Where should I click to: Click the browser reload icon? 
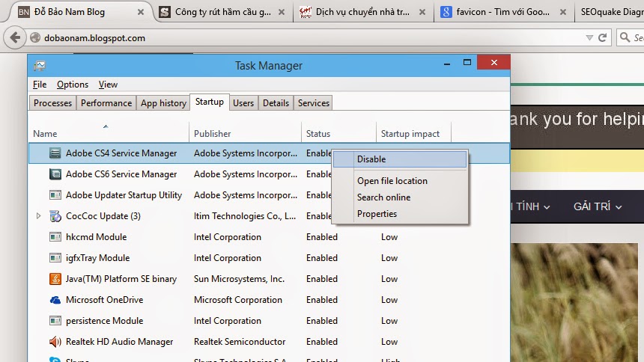603,37
